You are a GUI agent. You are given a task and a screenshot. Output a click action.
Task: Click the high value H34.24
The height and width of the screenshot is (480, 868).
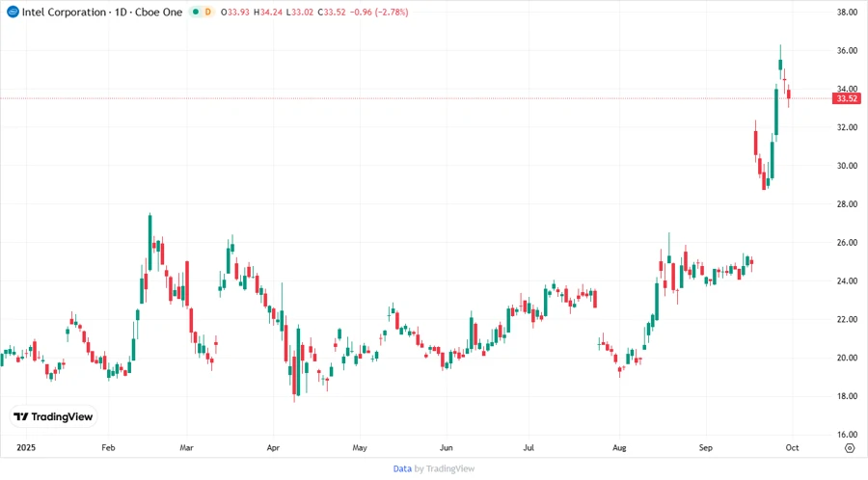click(268, 12)
